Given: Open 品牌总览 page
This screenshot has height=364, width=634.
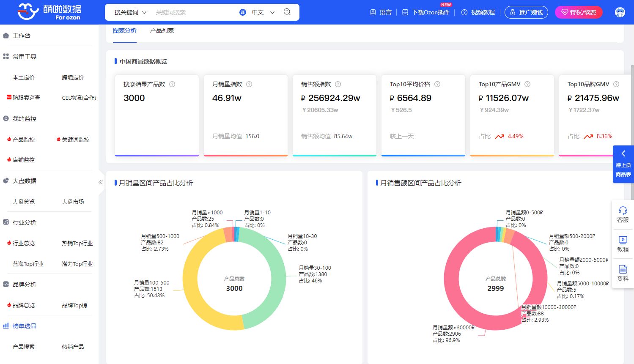Looking at the screenshot, I should coord(24,305).
